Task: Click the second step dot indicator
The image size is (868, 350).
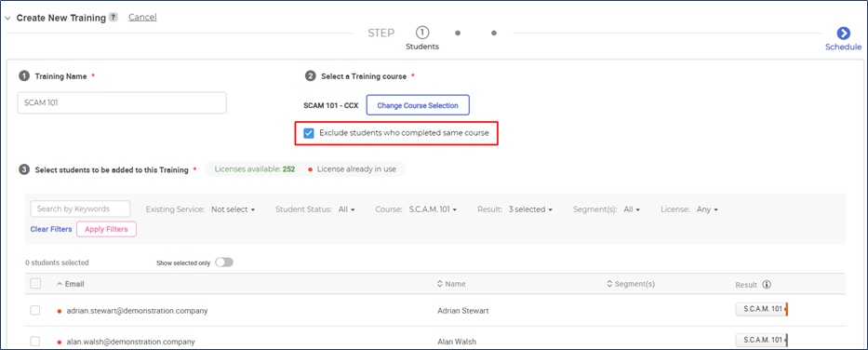Action: point(458,33)
